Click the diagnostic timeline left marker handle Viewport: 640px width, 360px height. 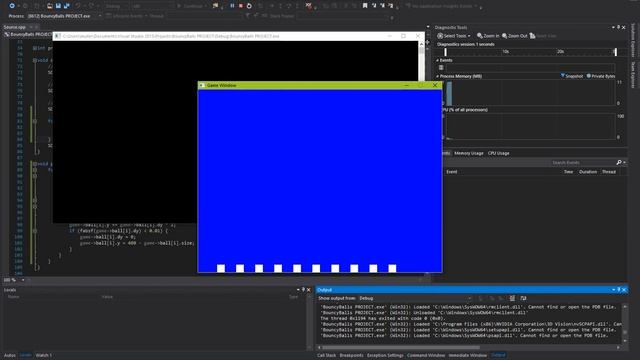point(445,52)
